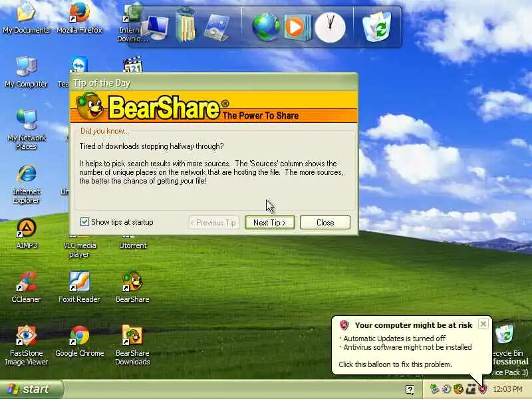Dismiss the security balloon with its X

coord(483,324)
